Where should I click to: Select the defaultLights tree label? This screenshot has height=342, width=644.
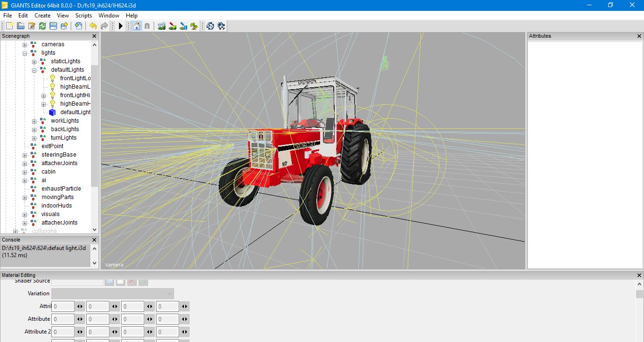(x=67, y=70)
